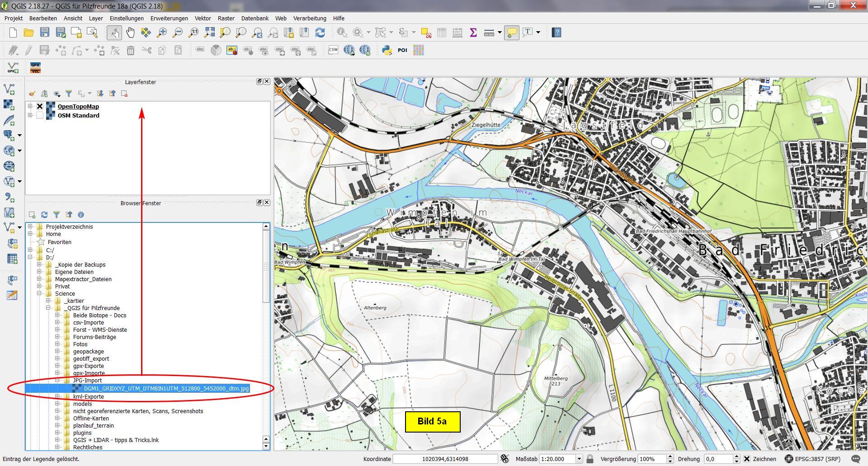Open the Help contents book icon
The image size is (868, 466).
[557, 33]
